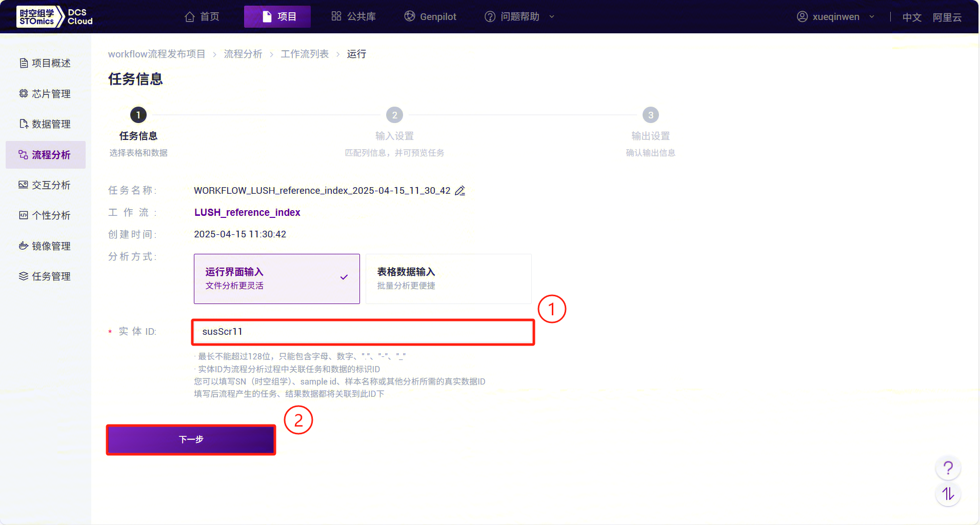Select 表格数据输入 analysis mode card
This screenshot has height=525, width=980.
click(449, 279)
